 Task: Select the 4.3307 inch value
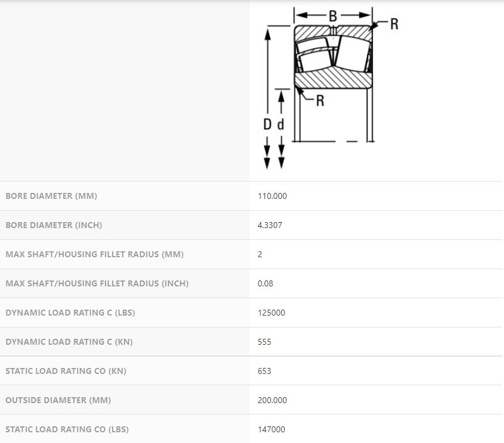pos(270,225)
